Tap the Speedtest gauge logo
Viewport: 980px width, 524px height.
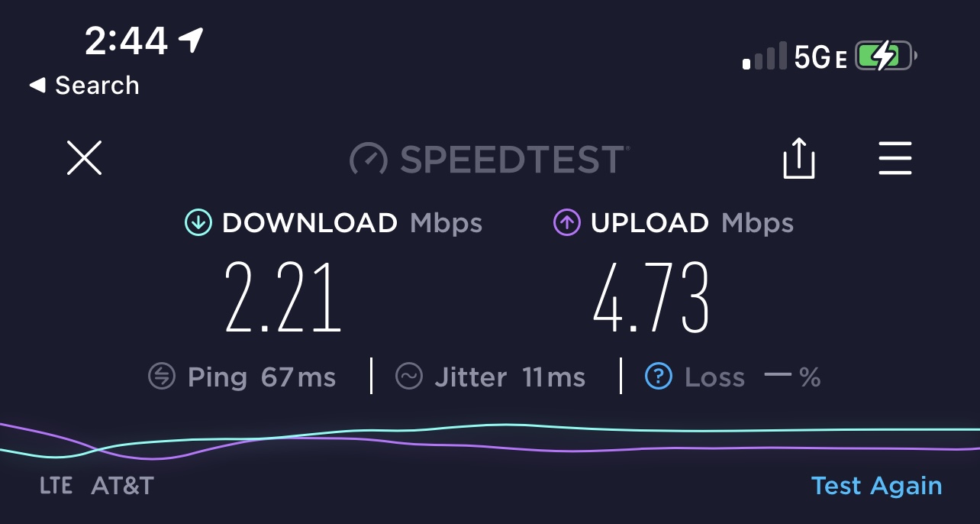pyautogui.click(x=369, y=159)
